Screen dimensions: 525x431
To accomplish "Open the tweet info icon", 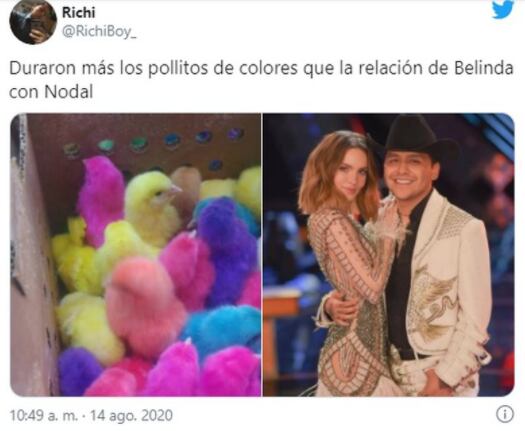I will [505, 415].
